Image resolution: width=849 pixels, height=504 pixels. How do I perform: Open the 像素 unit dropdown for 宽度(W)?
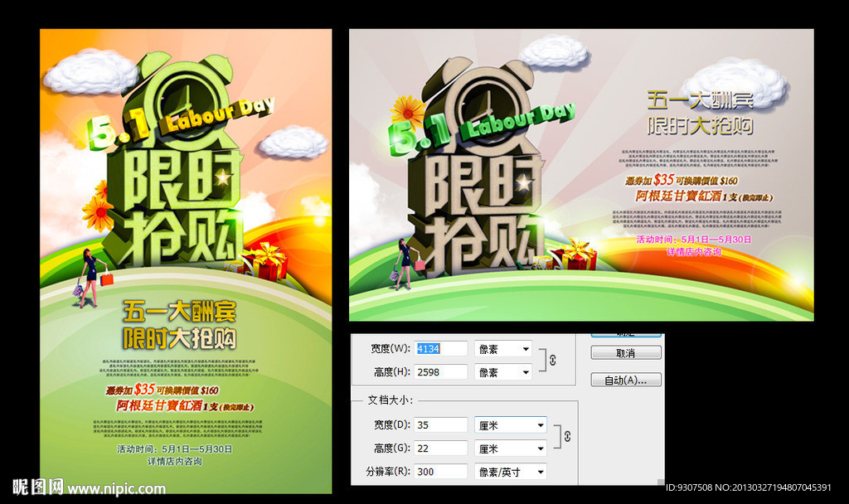(503, 349)
